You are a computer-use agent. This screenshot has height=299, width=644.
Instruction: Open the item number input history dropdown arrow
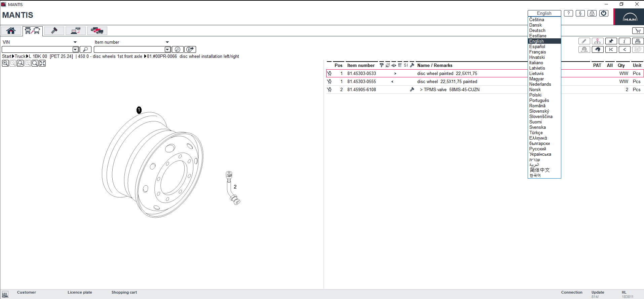point(167,49)
